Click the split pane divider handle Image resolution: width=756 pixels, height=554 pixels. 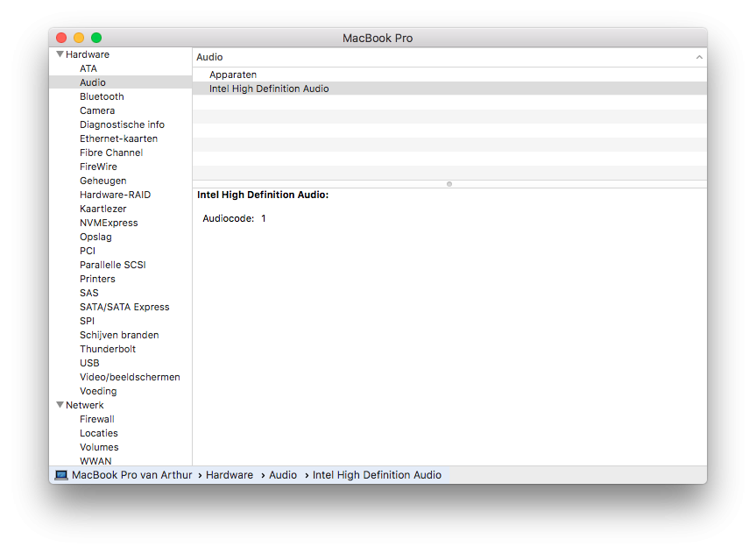click(449, 184)
